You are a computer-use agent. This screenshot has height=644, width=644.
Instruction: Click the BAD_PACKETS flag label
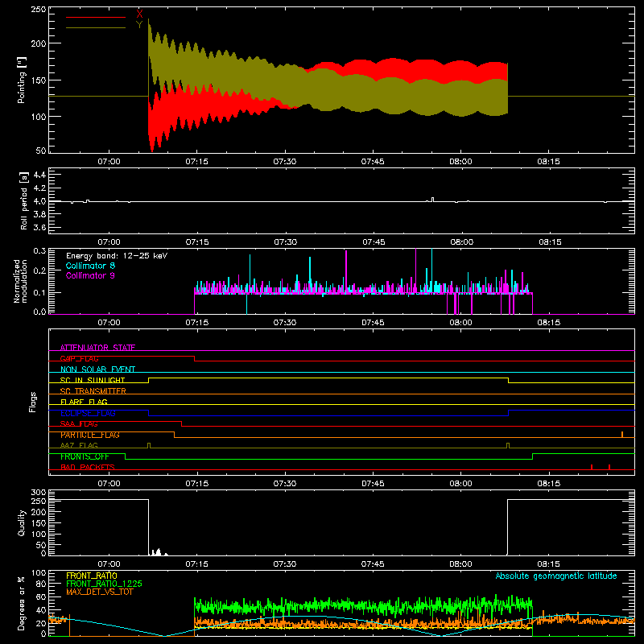(x=88, y=467)
